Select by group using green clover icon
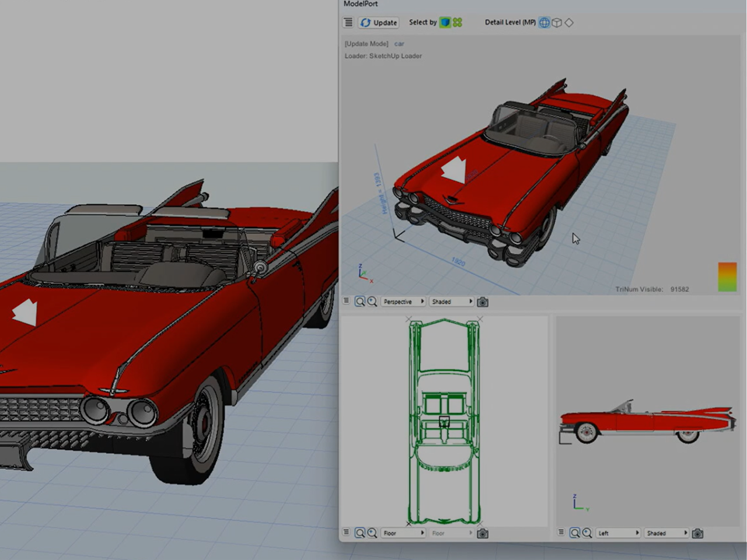 pos(458,22)
